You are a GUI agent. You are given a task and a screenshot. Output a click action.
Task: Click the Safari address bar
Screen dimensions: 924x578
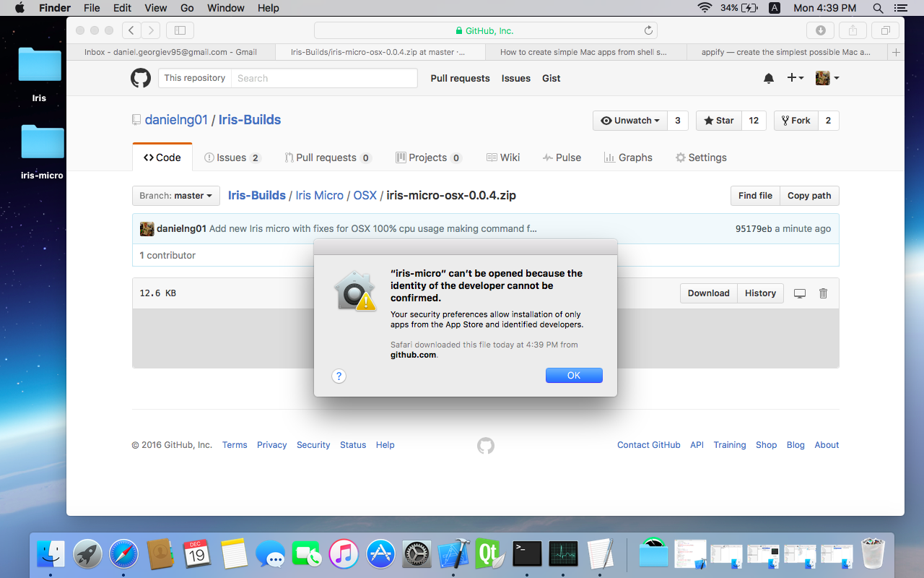coord(485,30)
